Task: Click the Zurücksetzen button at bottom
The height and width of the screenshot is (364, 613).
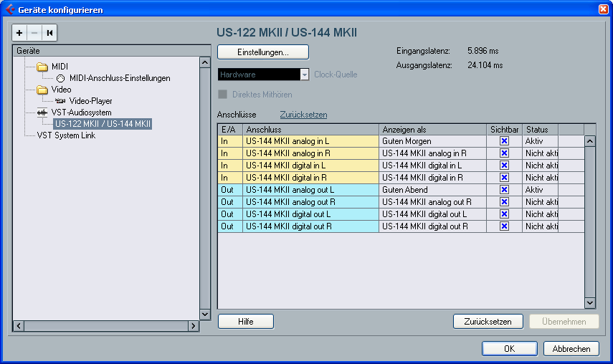Action: coord(488,322)
